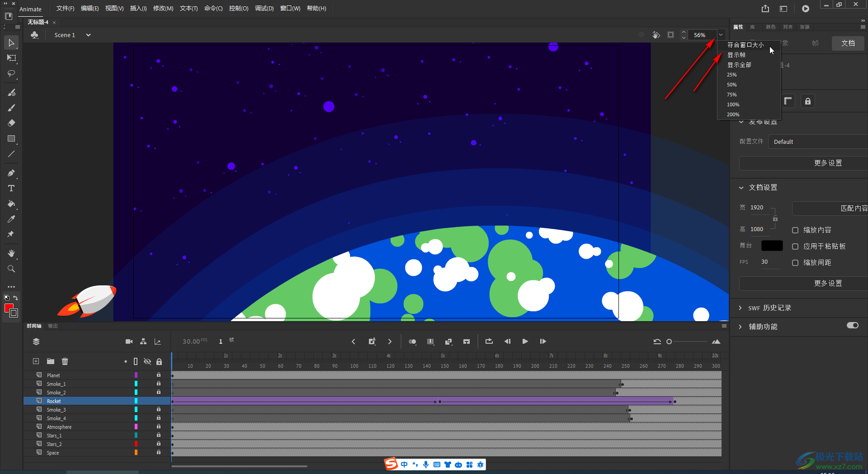Toggle lock for the Planet layer
The image size is (868, 474).
coord(159,375)
